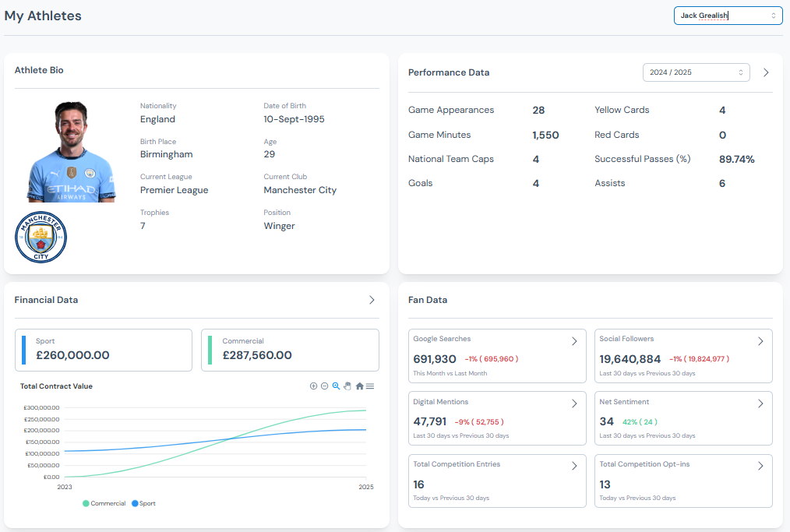Viewport: 790px width, 532px height.
Task: Expand Net Sentiment card arrow
Action: coord(760,403)
